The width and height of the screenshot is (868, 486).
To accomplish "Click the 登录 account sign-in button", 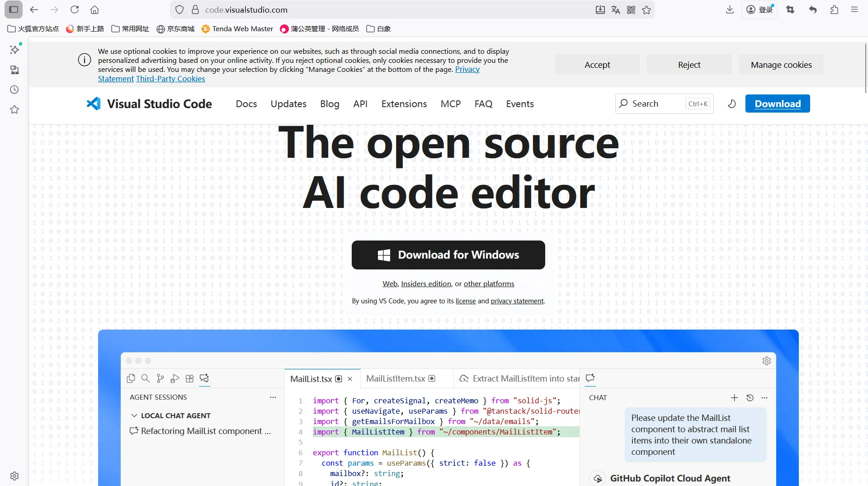I will coord(759,9).
